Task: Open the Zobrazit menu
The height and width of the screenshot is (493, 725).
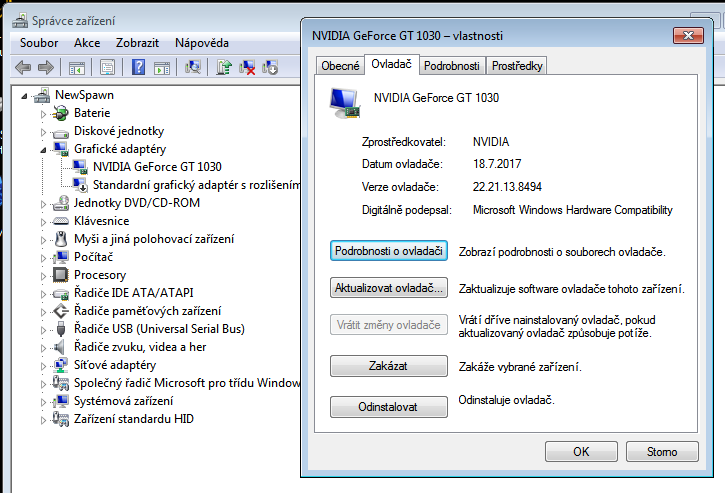Action: click(x=137, y=43)
